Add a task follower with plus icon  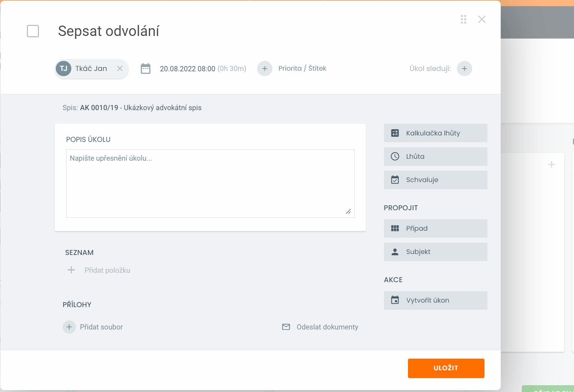tap(464, 69)
